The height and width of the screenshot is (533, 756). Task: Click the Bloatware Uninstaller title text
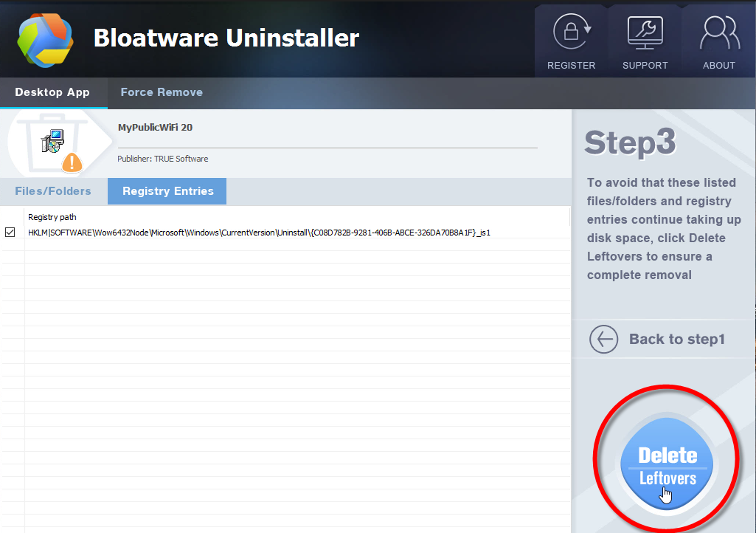(226, 38)
